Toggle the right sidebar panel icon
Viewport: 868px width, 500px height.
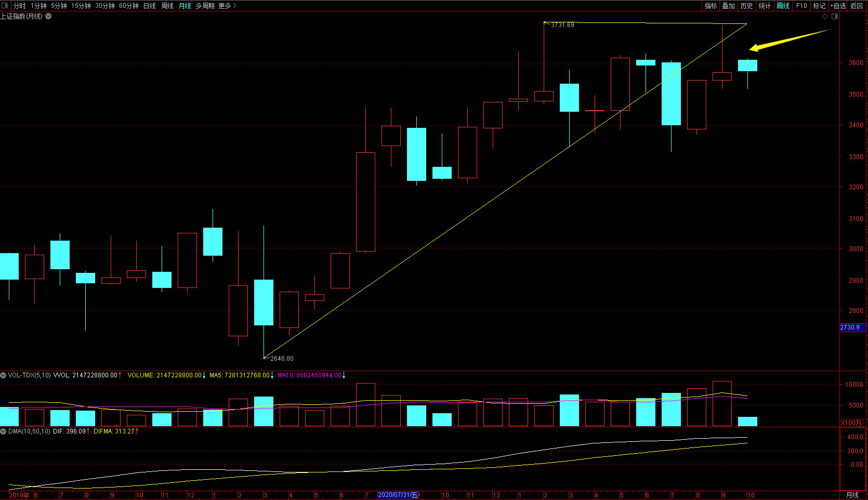(x=835, y=17)
